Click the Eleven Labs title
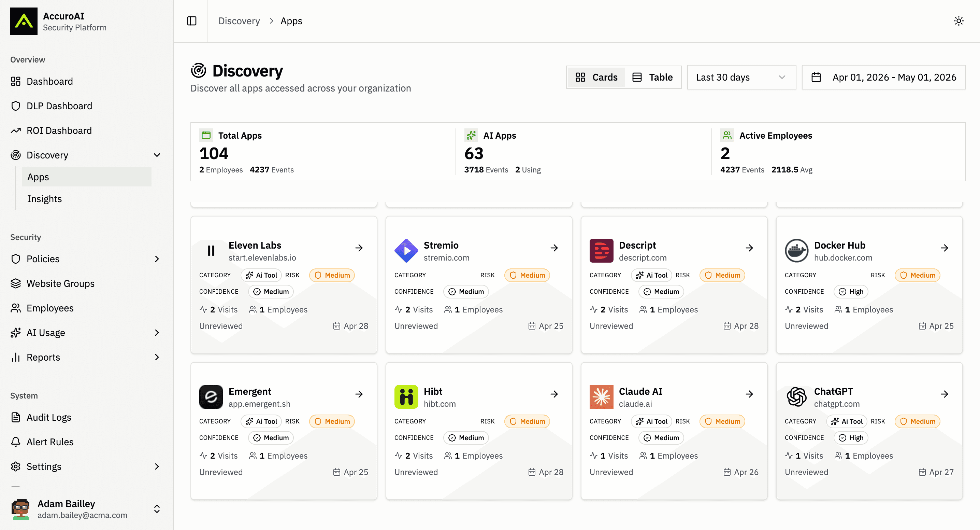This screenshot has width=980, height=530. [x=255, y=245]
